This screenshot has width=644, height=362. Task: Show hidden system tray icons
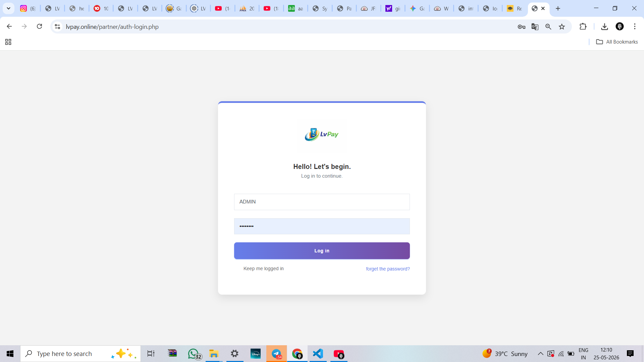541,354
